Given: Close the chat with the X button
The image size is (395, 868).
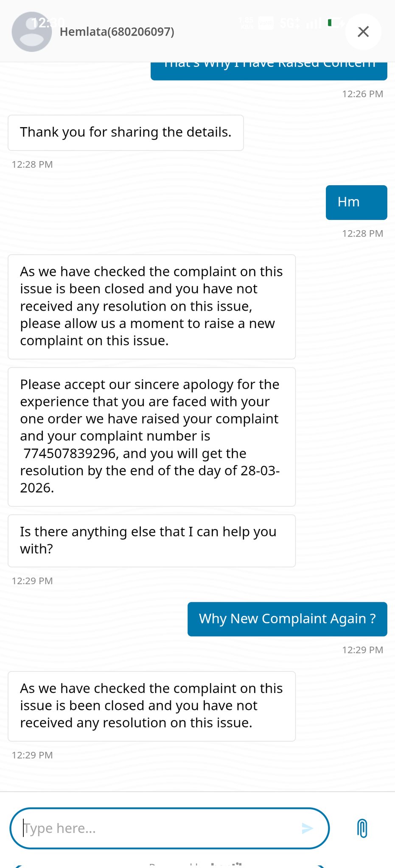Looking at the screenshot, I should tap(363, 32).
